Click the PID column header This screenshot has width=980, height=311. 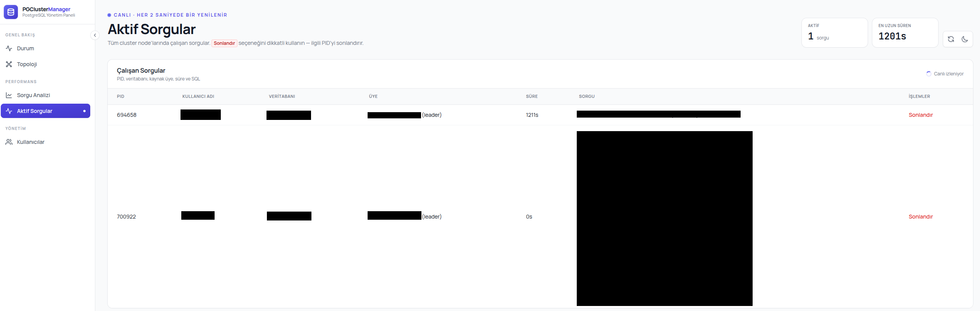tap(120, 96)
